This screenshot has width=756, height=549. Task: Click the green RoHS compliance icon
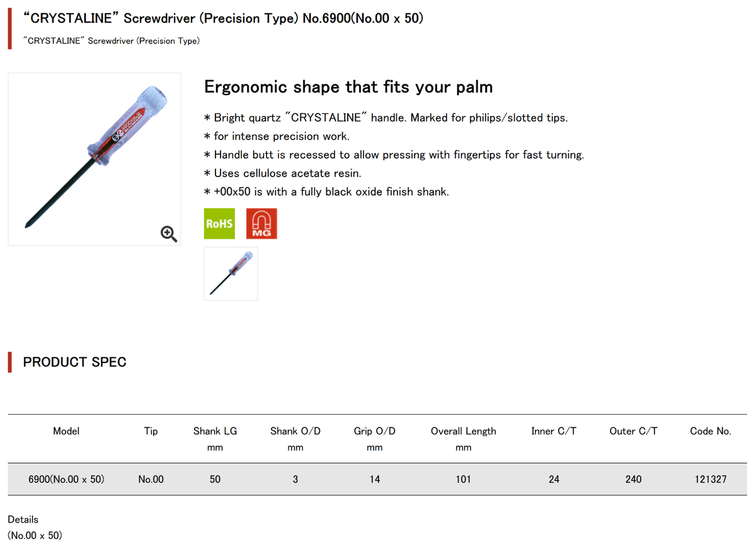pos(219,224)
